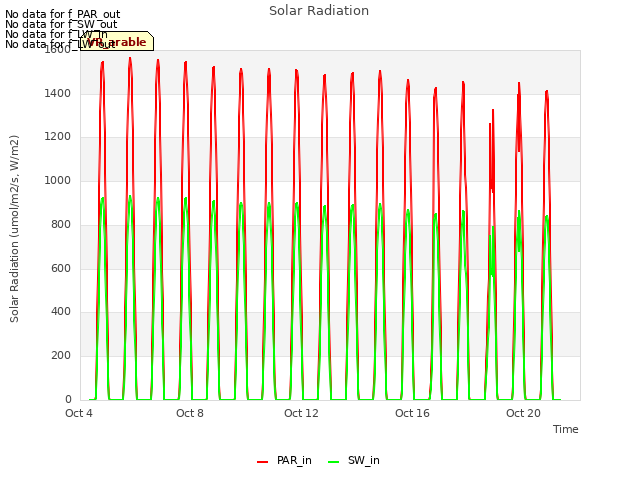
Task: Click the 400 y-axis tick label
Action: 61,312
